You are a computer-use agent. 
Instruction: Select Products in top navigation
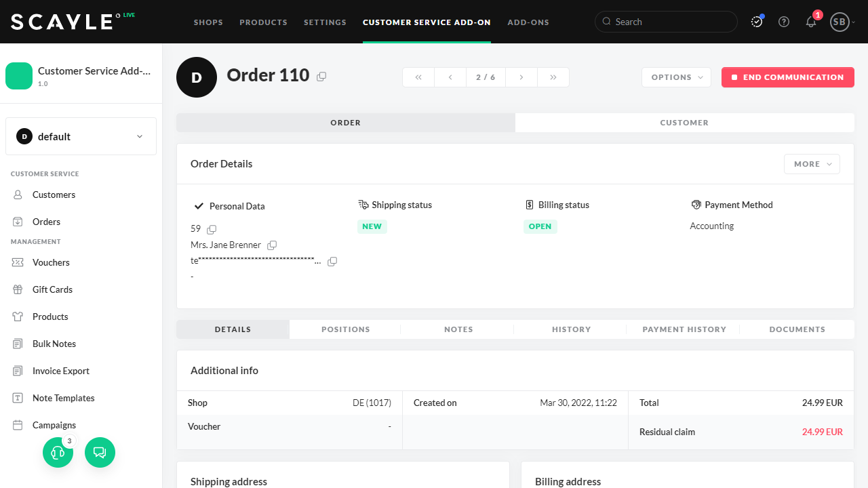pos(263,22)
